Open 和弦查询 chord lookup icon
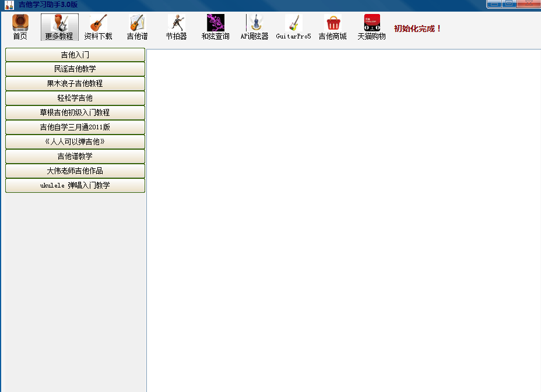The image size is (541, 392). pos(215,27)
